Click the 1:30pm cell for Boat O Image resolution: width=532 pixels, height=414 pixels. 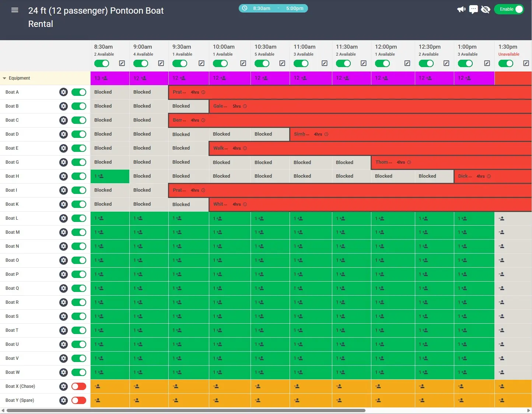tap(513, 260)
